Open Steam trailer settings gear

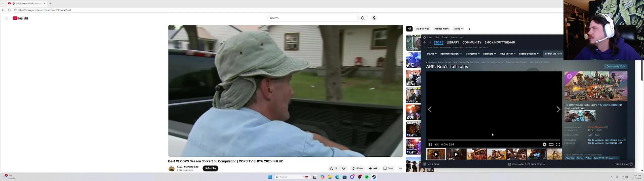pos(544,145)
